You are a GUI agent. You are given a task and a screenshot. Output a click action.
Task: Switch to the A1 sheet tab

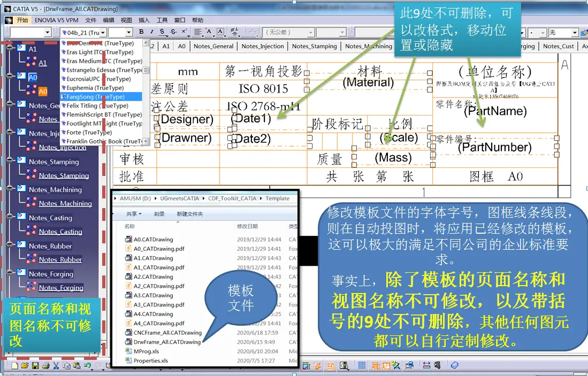click(x=166, y=46)
